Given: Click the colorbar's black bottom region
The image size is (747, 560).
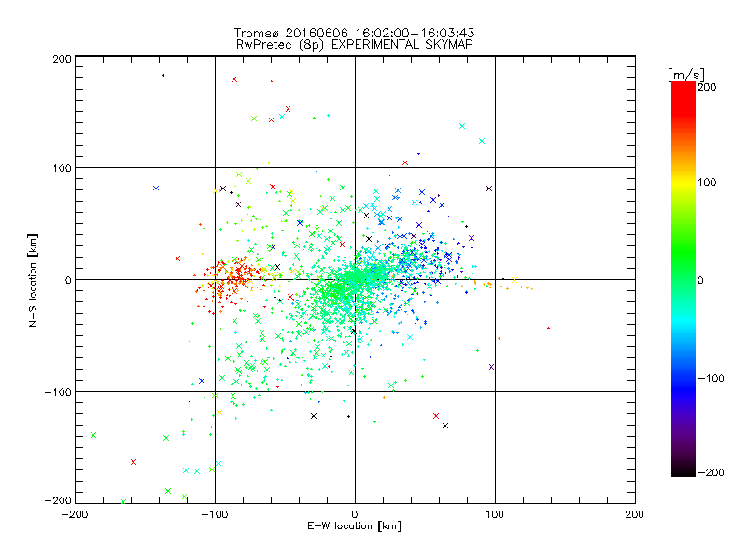Looking at the screenshot, I should tap(684, 469).
